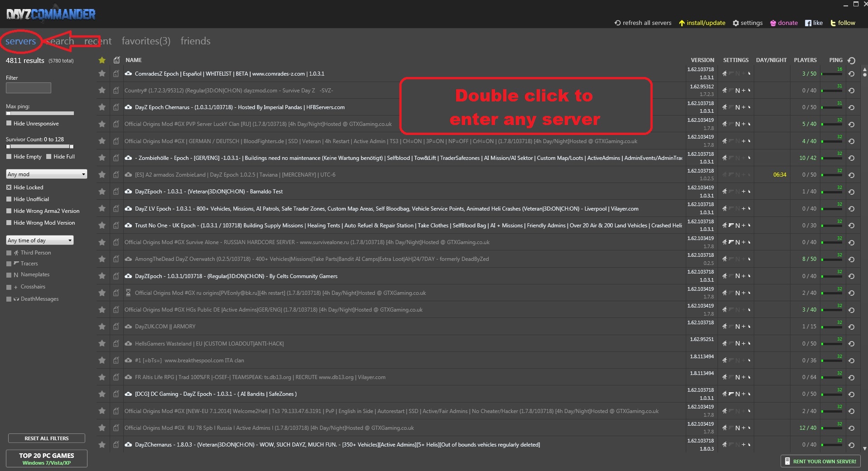Adjust Survivor Count slider left handle
The width and height of the screenshot is (868, 471).
coord(8,146)
